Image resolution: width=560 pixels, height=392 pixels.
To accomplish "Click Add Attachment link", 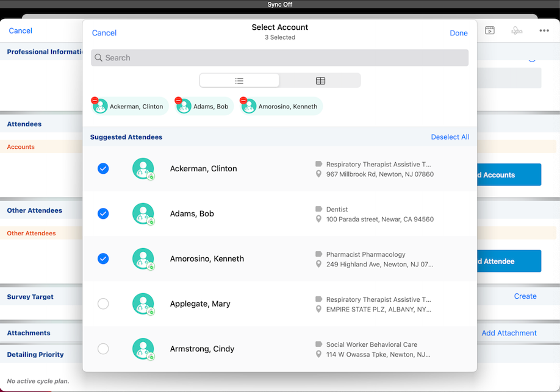I will tap(509, 333).
